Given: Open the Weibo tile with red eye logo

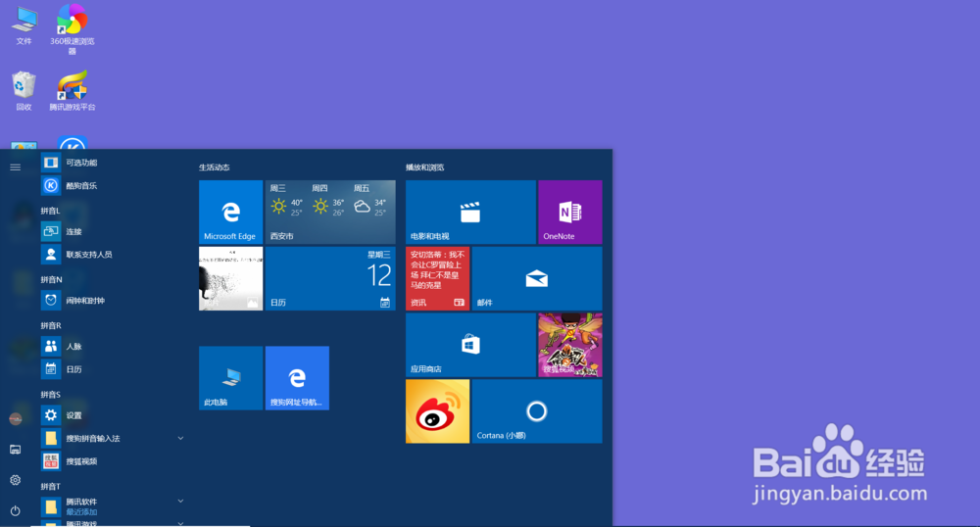Looking at the screenshot, I should pyautogui.click(x=437, y=411).
